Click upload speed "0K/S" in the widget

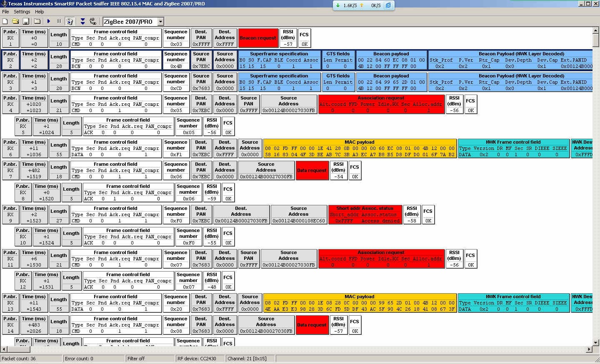[x=376, y=5]
